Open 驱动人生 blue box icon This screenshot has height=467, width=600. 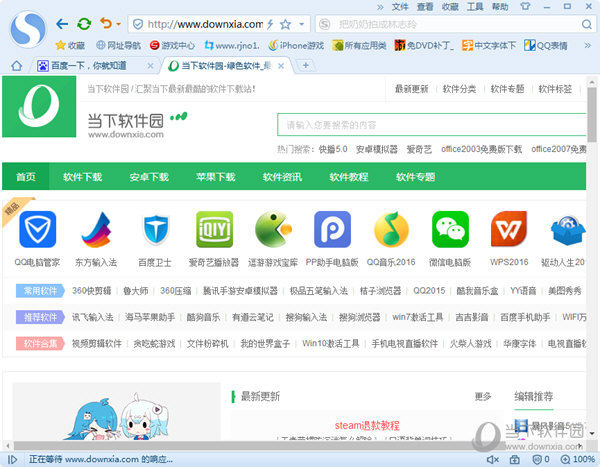point(568,230)
